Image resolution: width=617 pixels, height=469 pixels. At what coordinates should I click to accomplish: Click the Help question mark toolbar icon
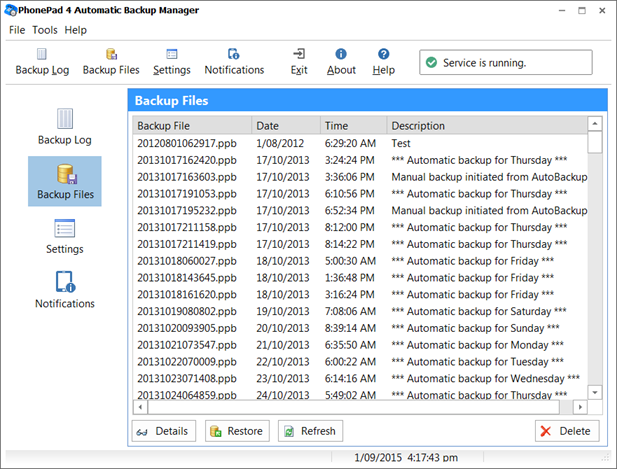pos(384,62)
